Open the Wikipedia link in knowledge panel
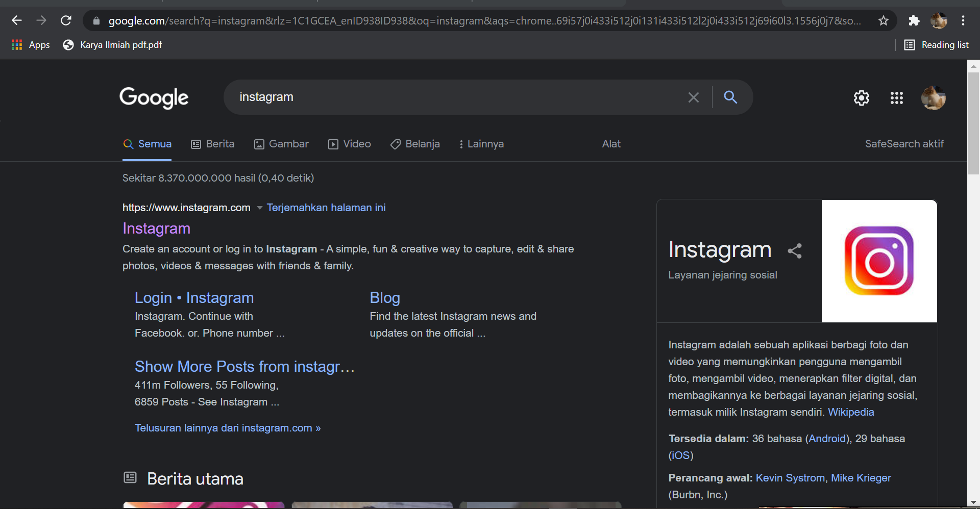The height and width of the screenshot is (509, 980). tap(851, 412)
